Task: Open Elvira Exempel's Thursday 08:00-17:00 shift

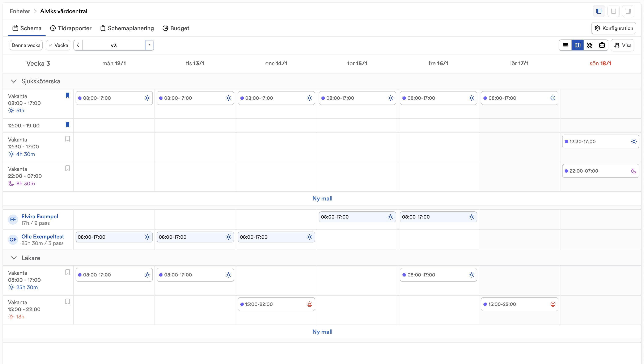Action: [357, 217]
